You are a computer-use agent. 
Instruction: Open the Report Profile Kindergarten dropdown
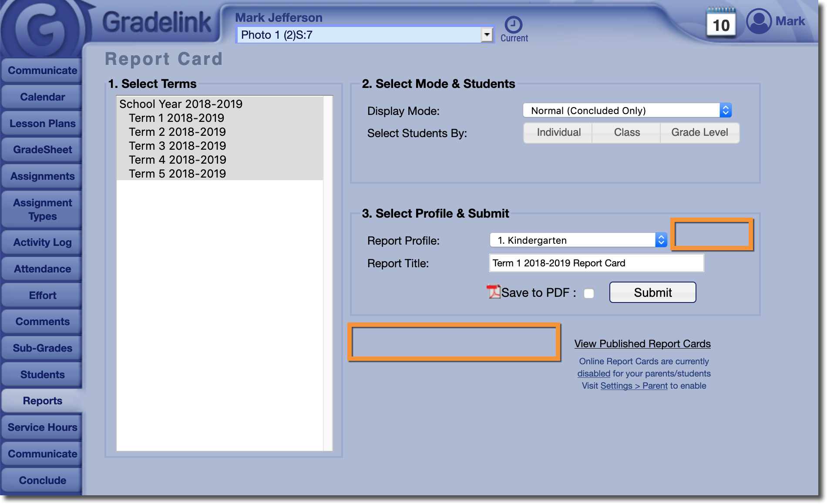(578, 240)
